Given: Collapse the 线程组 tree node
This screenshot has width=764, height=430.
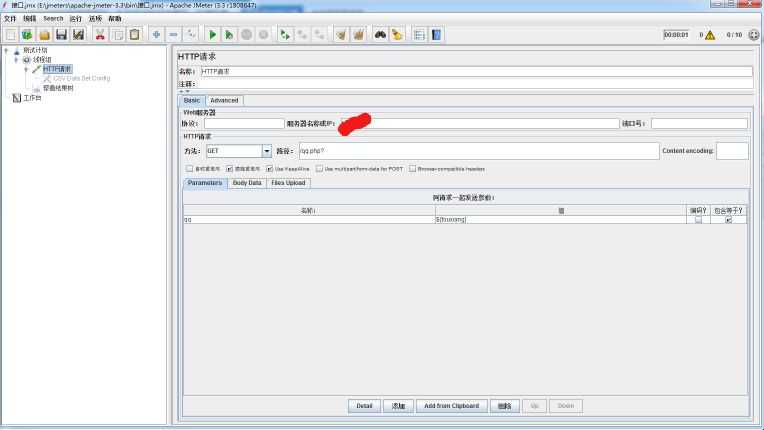Looking at the screenshot, I should [17, 59].
